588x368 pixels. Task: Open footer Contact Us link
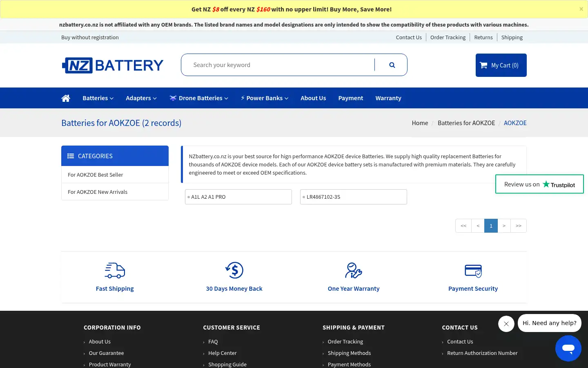point(460,341)
